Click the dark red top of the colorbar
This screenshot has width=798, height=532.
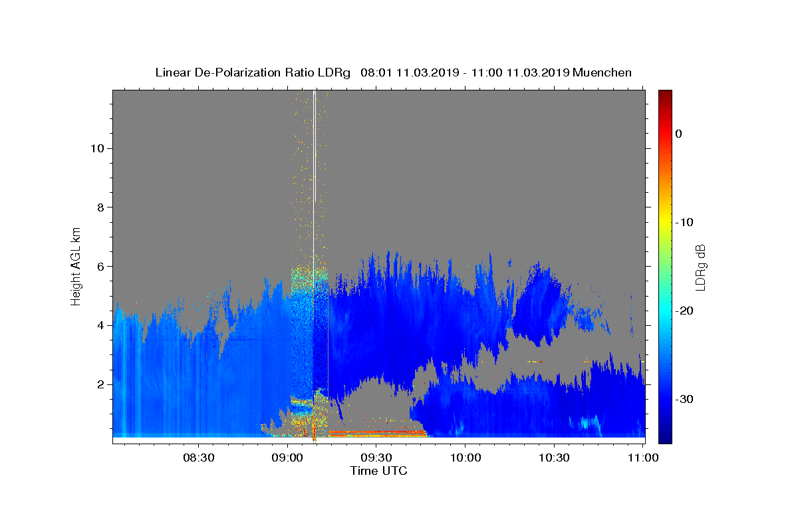[x=665, y=96]
